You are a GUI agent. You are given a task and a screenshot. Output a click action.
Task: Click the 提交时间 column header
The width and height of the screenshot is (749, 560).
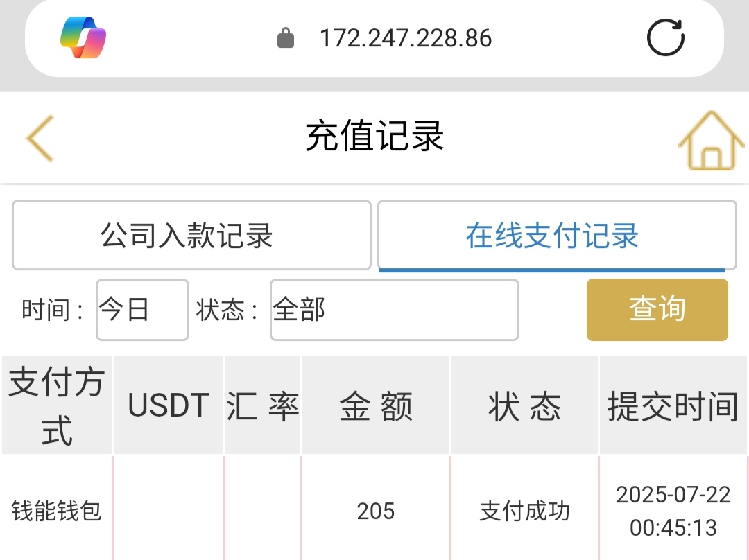pyautogui.click(x=673, y=405)
